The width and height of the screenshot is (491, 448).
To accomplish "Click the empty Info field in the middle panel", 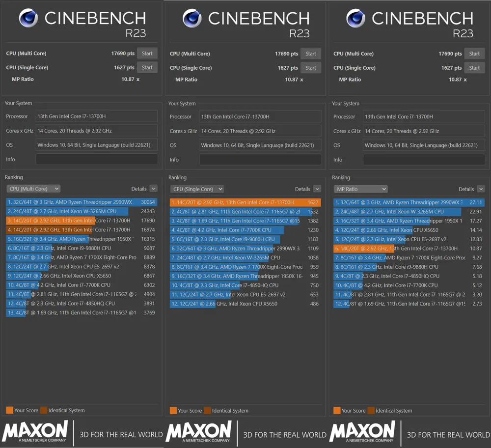I will tap(260, 160).
